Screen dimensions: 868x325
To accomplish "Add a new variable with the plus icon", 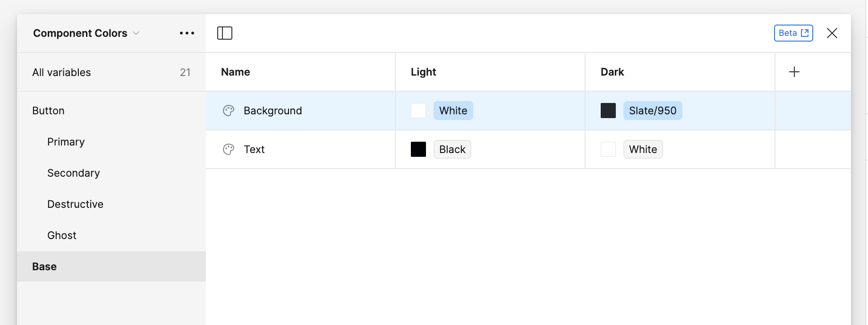I will click(794, 72).
